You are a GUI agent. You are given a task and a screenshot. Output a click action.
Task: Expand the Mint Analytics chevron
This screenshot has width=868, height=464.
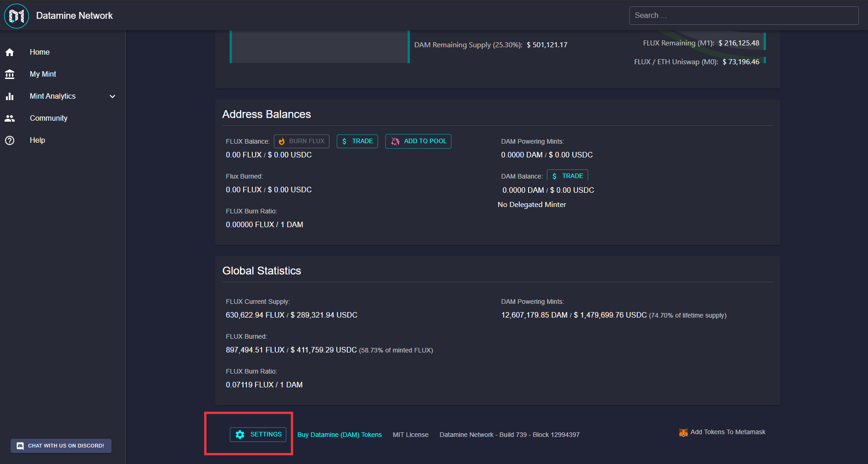coord(112,96)
